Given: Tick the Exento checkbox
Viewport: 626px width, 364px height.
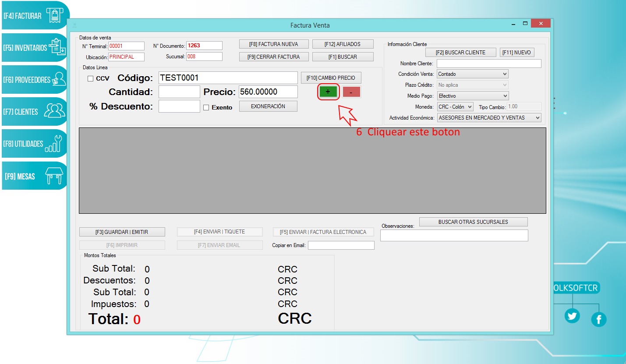Looking at the screenshot, I should coord(206,108).
